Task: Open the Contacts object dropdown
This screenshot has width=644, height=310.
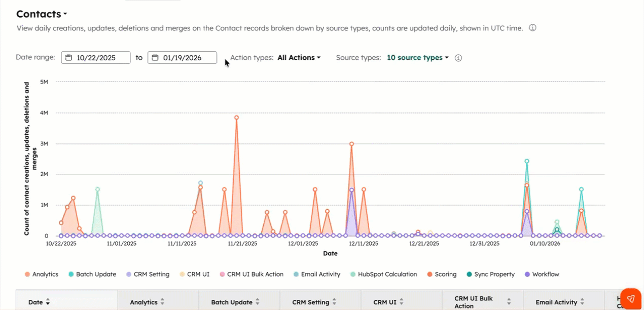Action: click(42, 14)
